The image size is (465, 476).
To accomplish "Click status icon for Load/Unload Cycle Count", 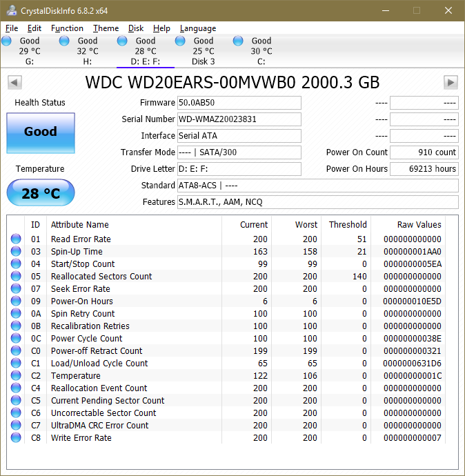I will [16, 364].
